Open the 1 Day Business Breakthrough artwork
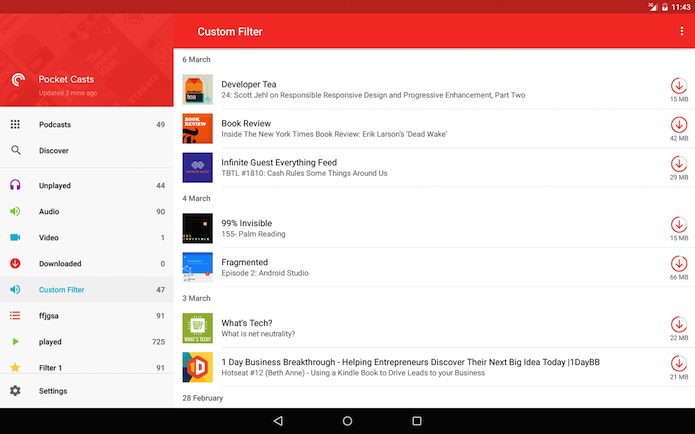The height and width of the screenshot is (434, 695). pyautogui.click(x=197, y=367)
